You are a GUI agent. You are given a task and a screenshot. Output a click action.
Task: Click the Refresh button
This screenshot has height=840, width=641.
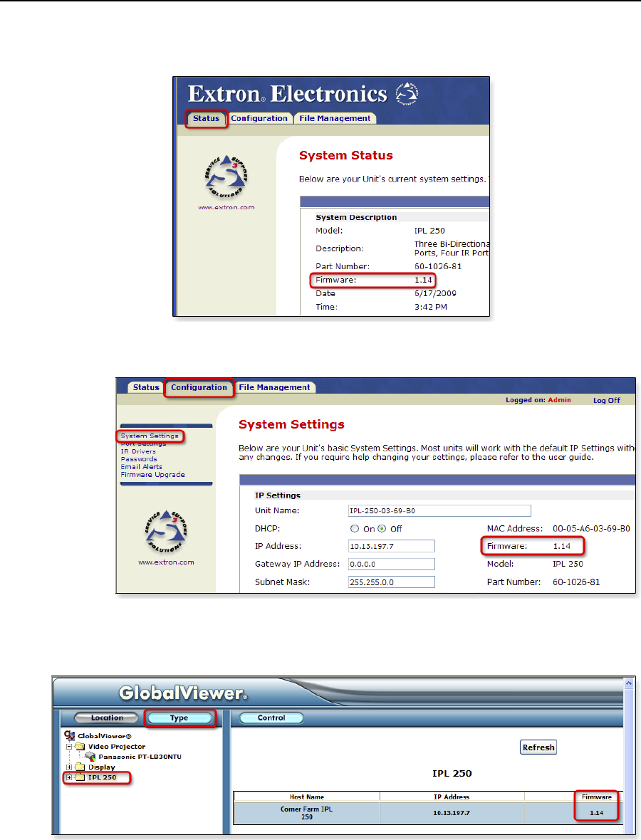click(538, 747)
